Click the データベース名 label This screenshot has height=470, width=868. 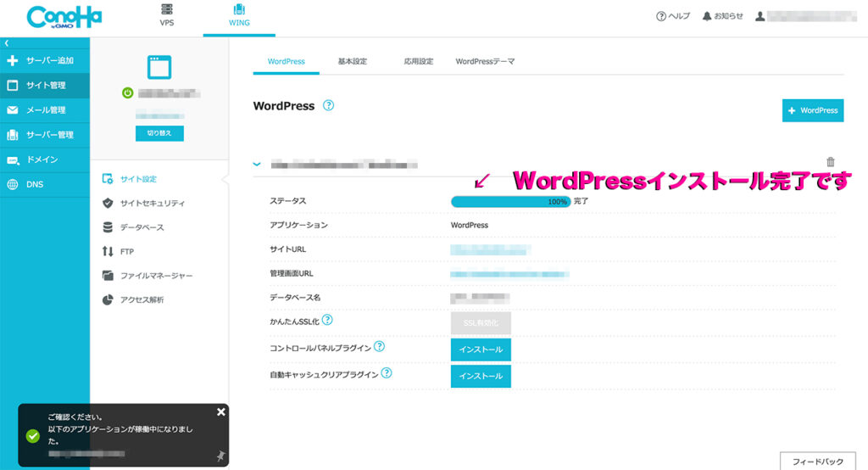click(x=294, y=298)
